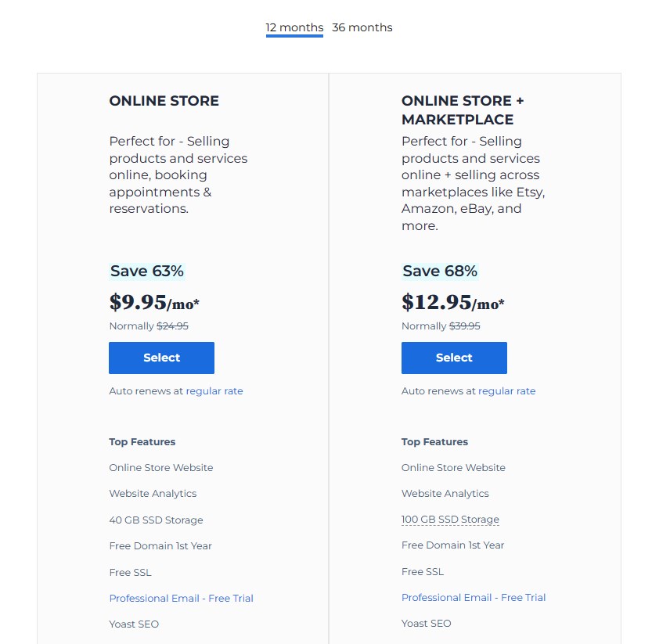The width and height of the screenshot is (670, 644).
Task: Click the crossed-out $24.95 normal price
Action: [x=172, y=326]
